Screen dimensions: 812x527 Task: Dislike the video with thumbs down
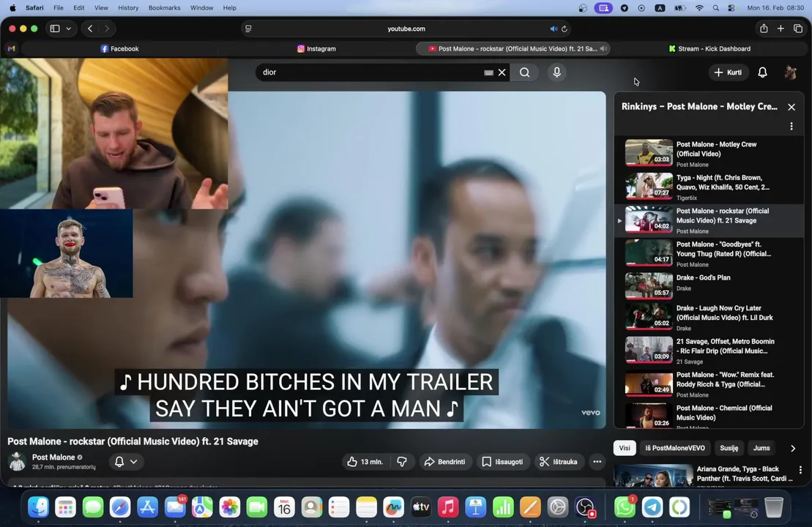click(402, 462)
